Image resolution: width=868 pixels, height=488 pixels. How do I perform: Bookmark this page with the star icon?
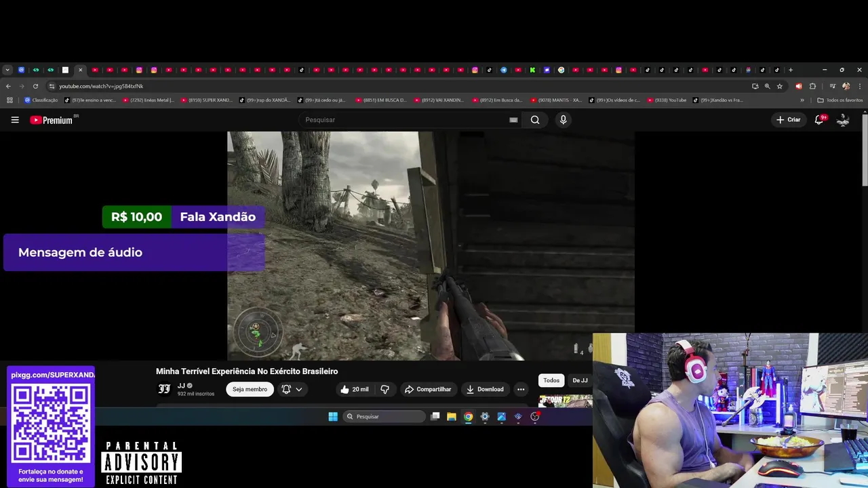pos(780,86)
